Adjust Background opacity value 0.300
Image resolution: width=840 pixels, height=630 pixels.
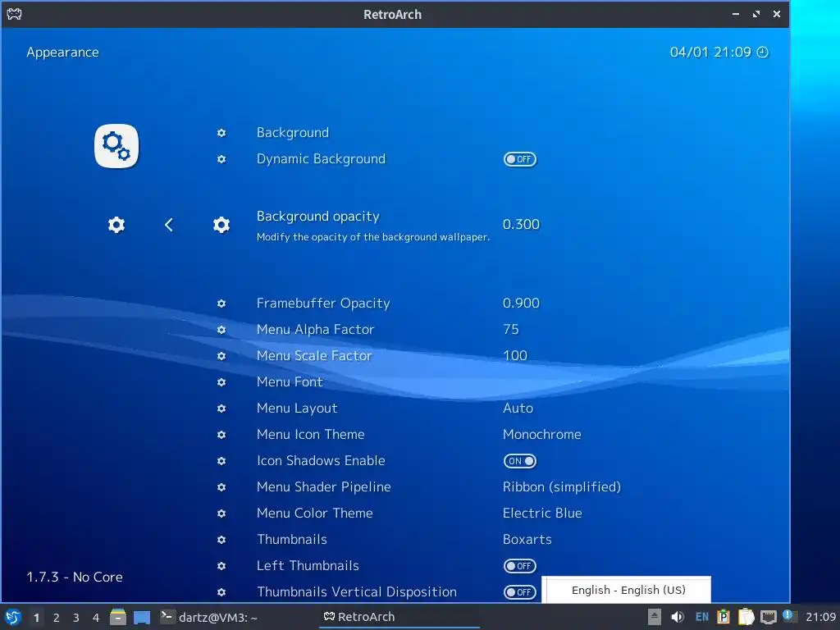tap(521, 225)
